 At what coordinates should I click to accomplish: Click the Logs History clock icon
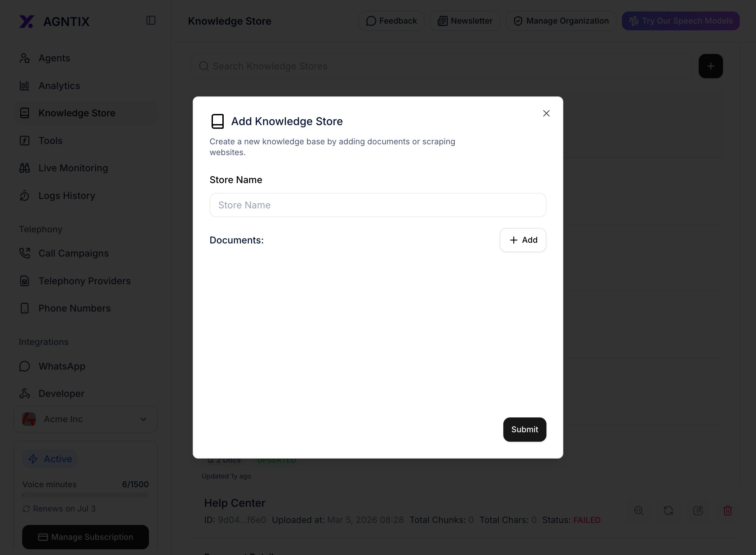pyautogui.click(x=25, y=196)
